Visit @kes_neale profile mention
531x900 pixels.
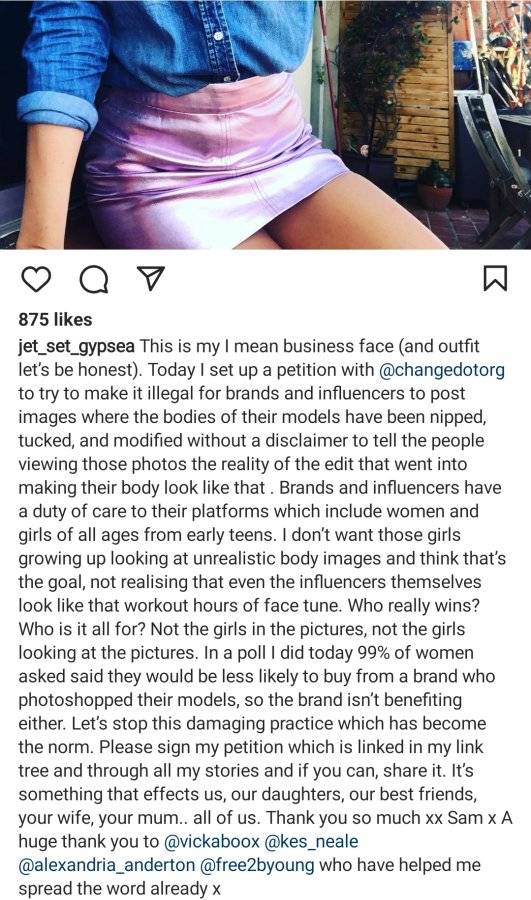tap(311, 841)
